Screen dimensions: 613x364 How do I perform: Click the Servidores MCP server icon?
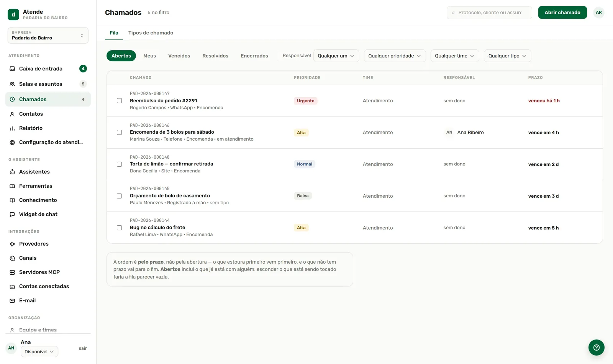(12, 272)
